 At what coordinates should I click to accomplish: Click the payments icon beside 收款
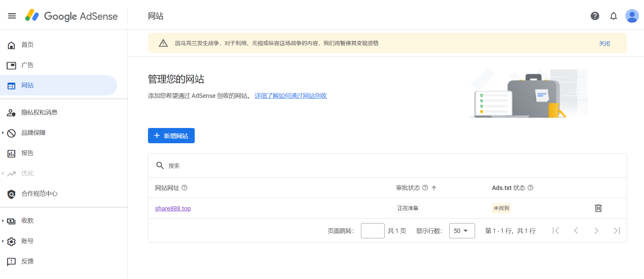point(12,221)
